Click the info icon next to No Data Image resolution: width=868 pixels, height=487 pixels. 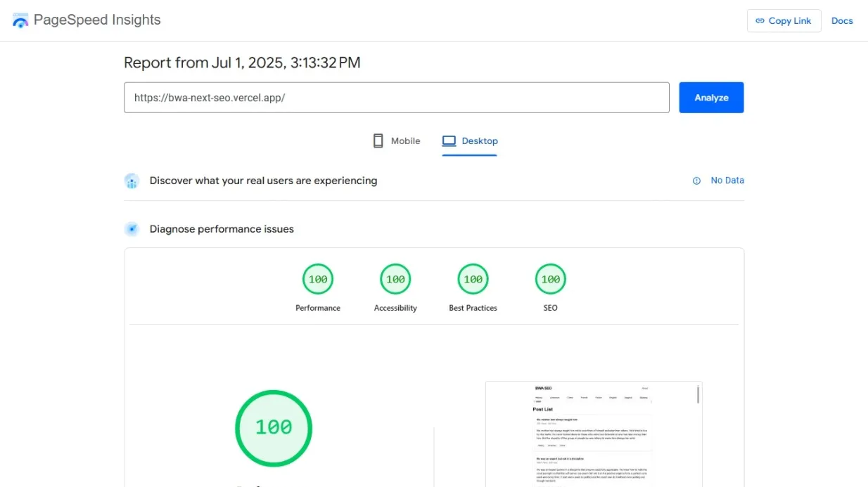pos(696,181)
